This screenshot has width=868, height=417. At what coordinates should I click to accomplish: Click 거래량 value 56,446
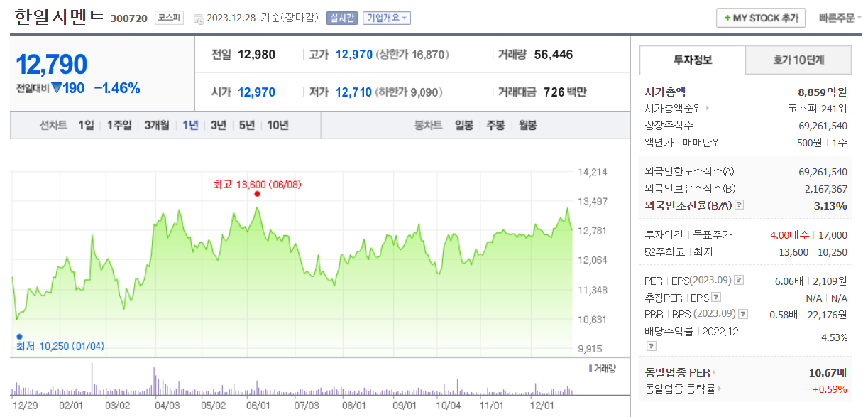pos(554,55)
